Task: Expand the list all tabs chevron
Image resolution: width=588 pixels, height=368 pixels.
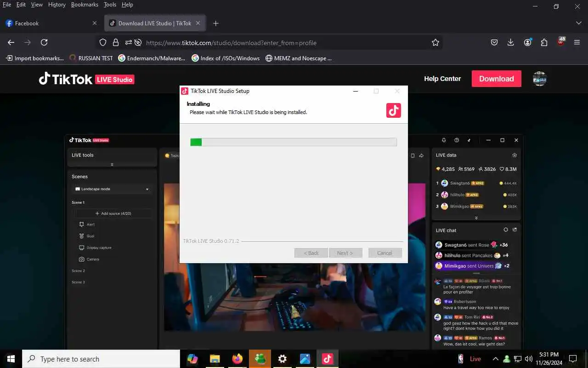Action: (578, 23)
